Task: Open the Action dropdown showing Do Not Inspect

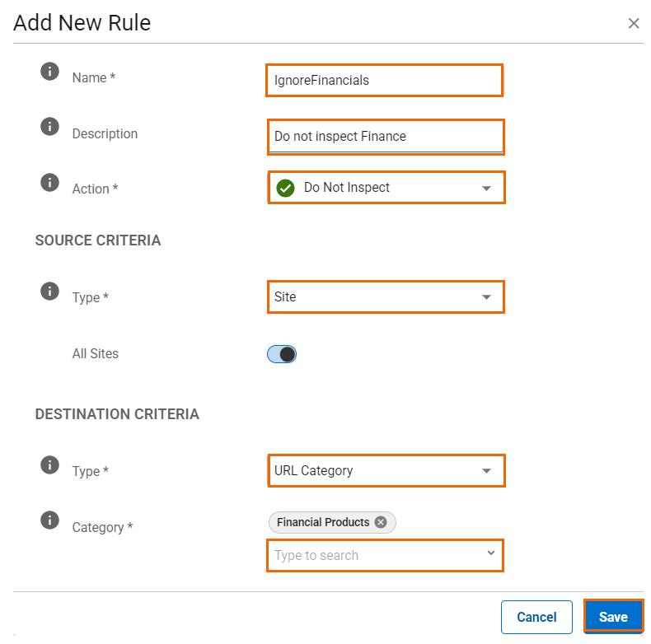Action: click(386, 188)
